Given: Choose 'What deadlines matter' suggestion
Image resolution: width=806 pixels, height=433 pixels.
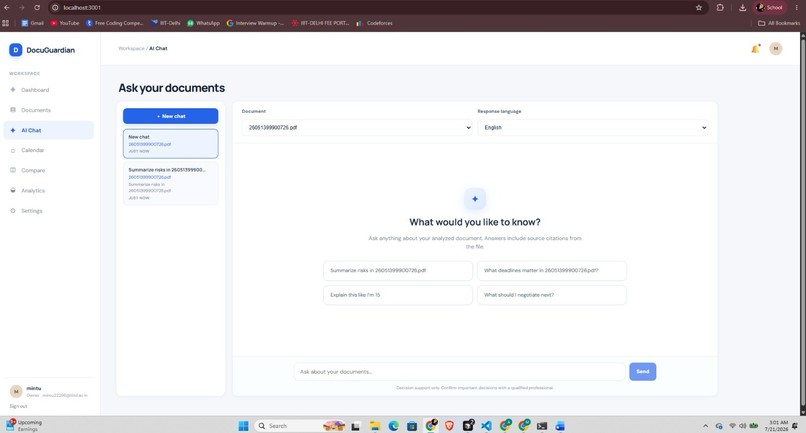Looking at the screenshot, I should click(552, 270).
